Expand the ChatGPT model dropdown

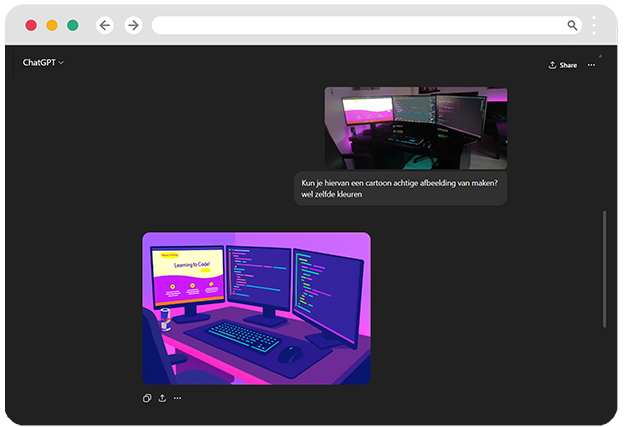click(43, 62)
